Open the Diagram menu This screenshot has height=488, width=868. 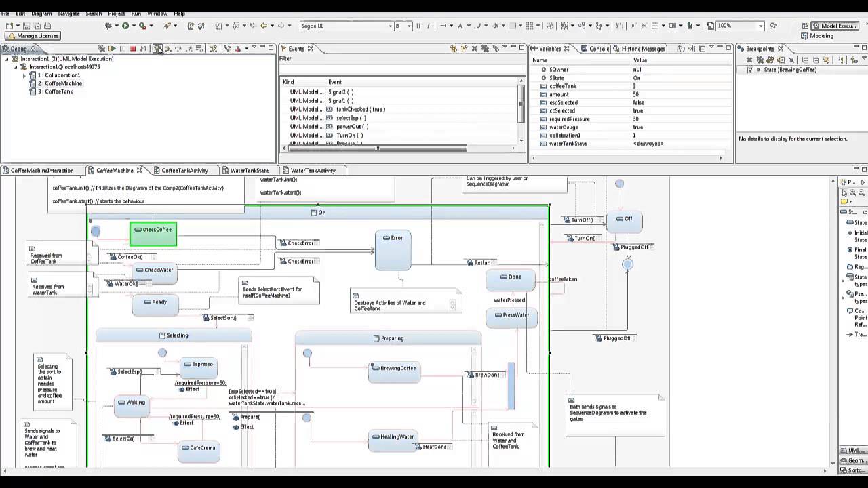click(x=41, y=14)
